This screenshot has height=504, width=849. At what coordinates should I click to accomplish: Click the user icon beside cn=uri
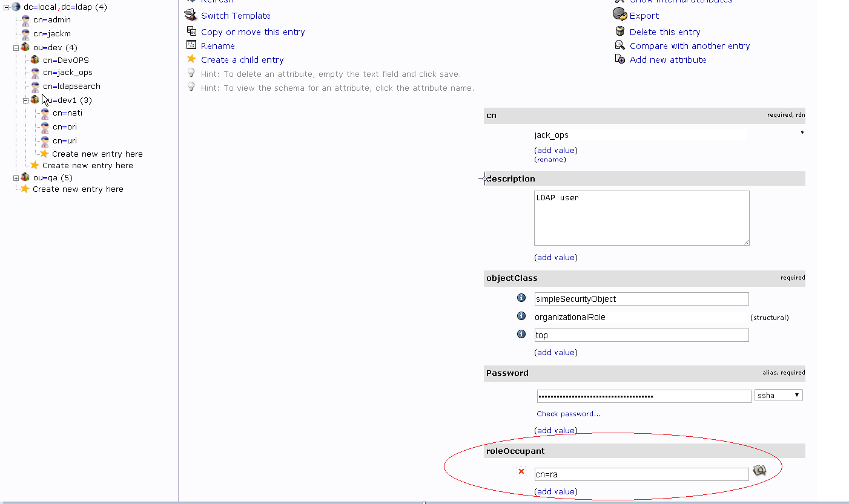click(x=45, y=141)
